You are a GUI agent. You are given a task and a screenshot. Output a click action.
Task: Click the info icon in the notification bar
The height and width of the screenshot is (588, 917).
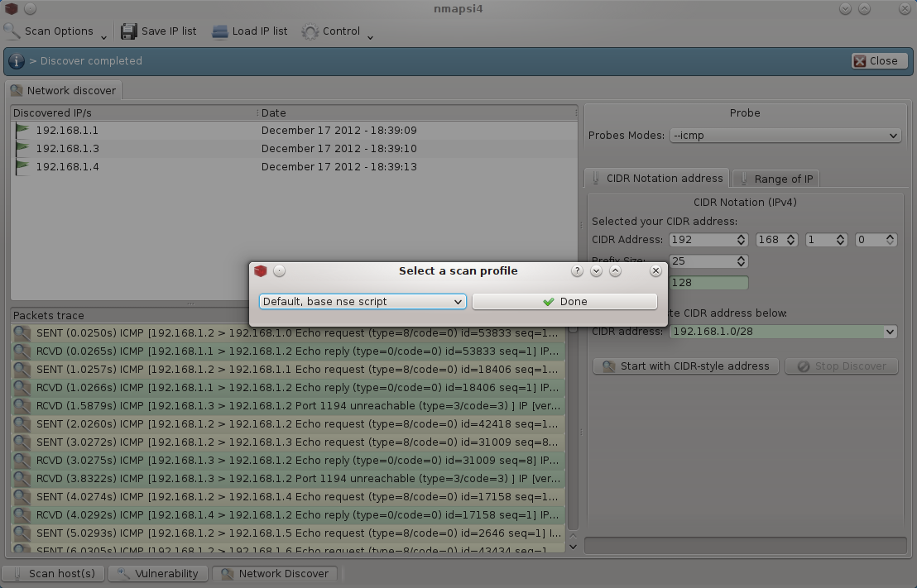coord(17,61)
